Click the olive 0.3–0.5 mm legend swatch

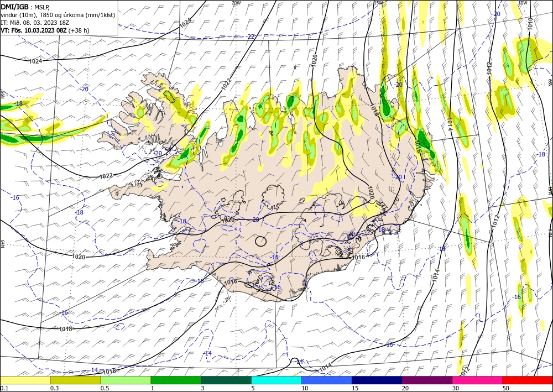[x=75, y=380]
